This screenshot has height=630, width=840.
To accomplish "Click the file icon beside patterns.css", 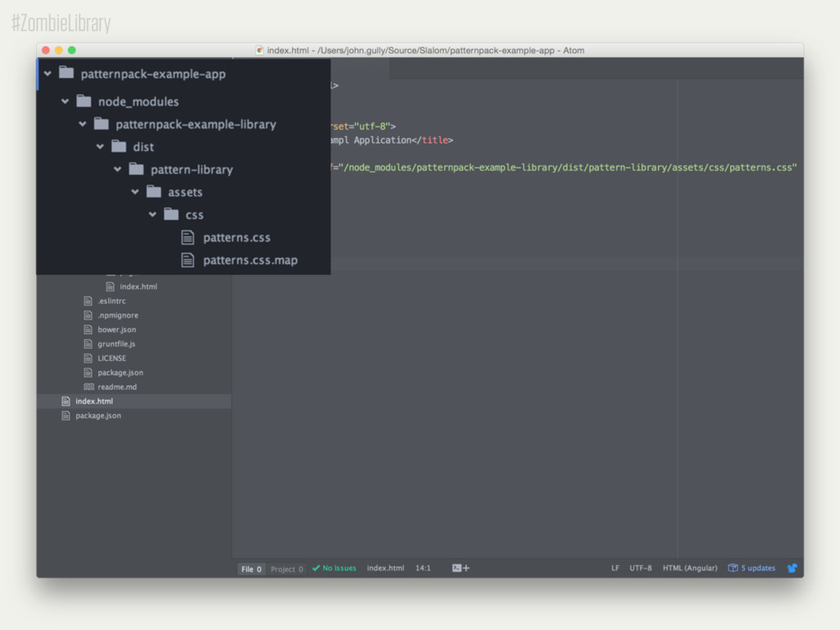I will point(188,237).
